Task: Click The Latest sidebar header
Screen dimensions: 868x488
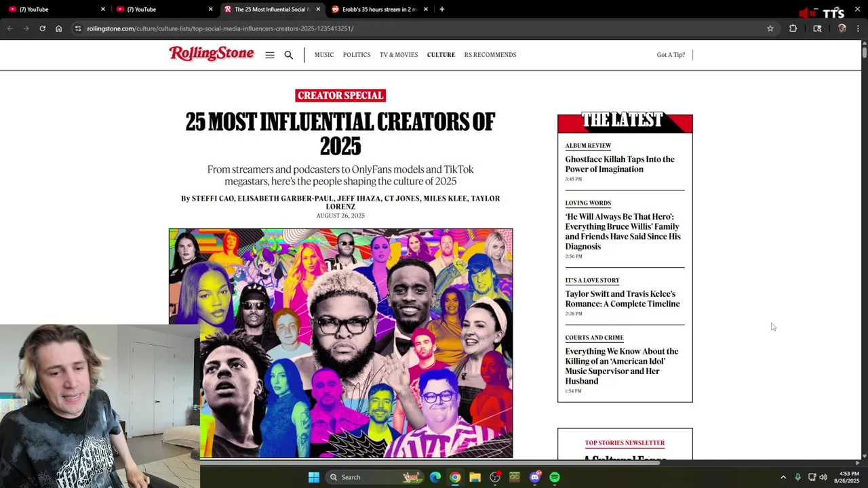Action: tap(625, 122)
